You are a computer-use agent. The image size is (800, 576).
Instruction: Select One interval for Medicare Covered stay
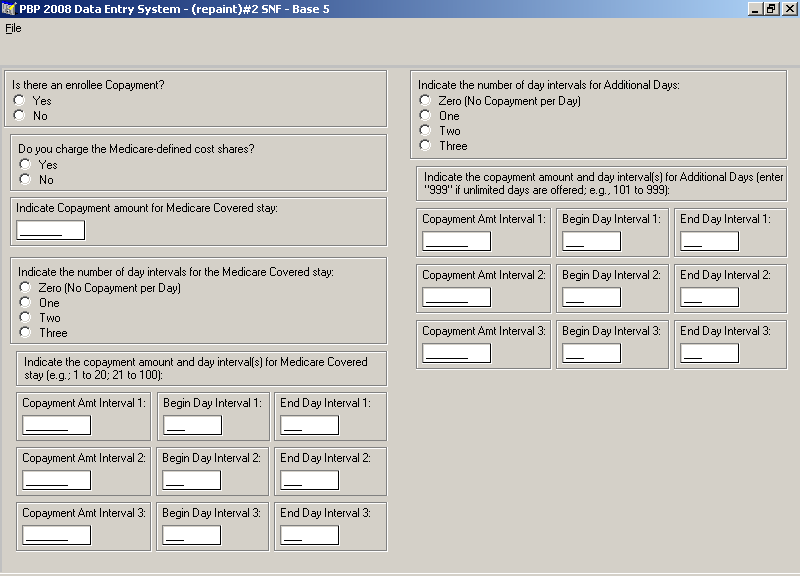(25, 302)
